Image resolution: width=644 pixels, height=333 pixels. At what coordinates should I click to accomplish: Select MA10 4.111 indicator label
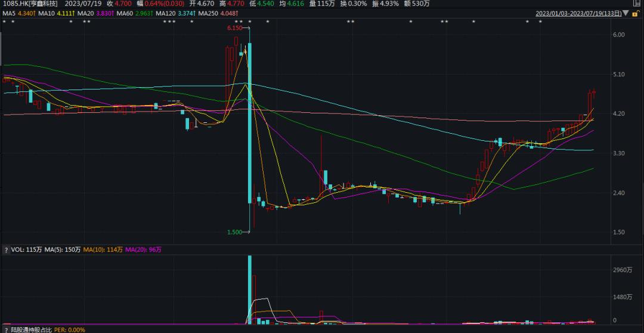click(57, 14)
